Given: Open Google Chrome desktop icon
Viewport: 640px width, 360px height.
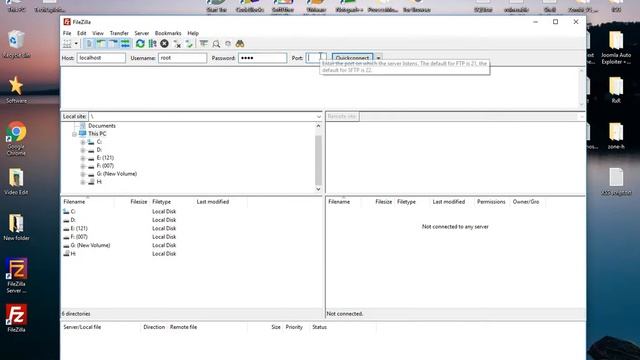Looking at the screenshot, I should point(16,139).
